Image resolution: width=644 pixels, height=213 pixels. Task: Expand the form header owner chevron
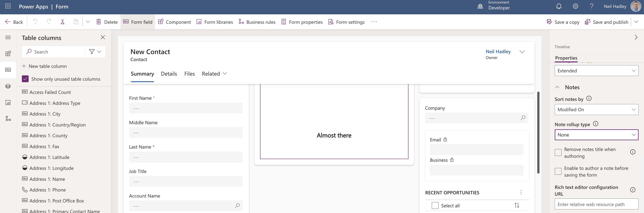pyautogui.click(x=522, y=52)
